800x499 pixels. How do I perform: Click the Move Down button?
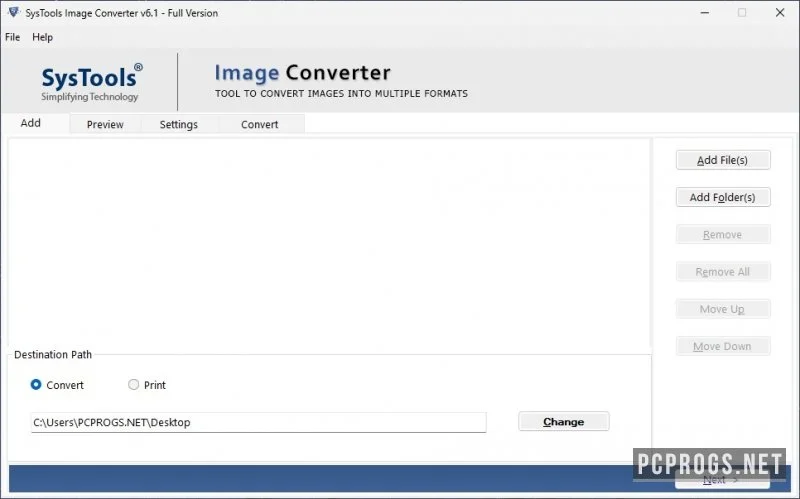723,346
